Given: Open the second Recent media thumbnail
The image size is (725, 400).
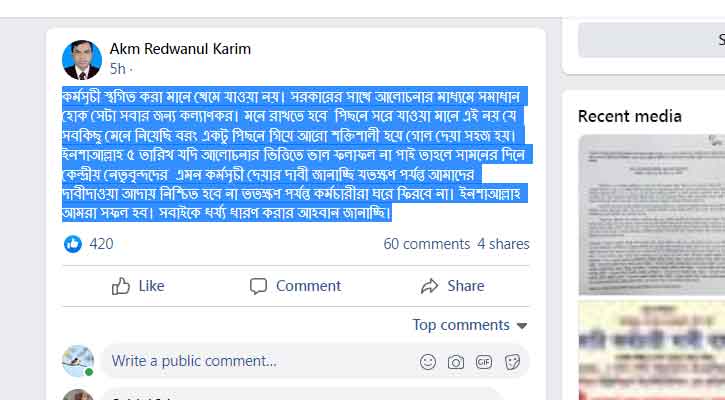Looking at the screenshot, I should point(651,350).
